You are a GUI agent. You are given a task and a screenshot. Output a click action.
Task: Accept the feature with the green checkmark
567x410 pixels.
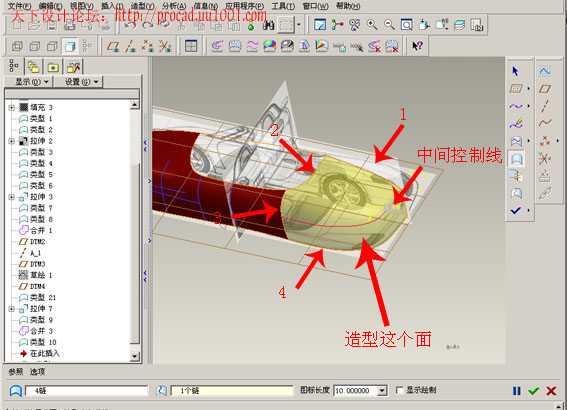534,391
